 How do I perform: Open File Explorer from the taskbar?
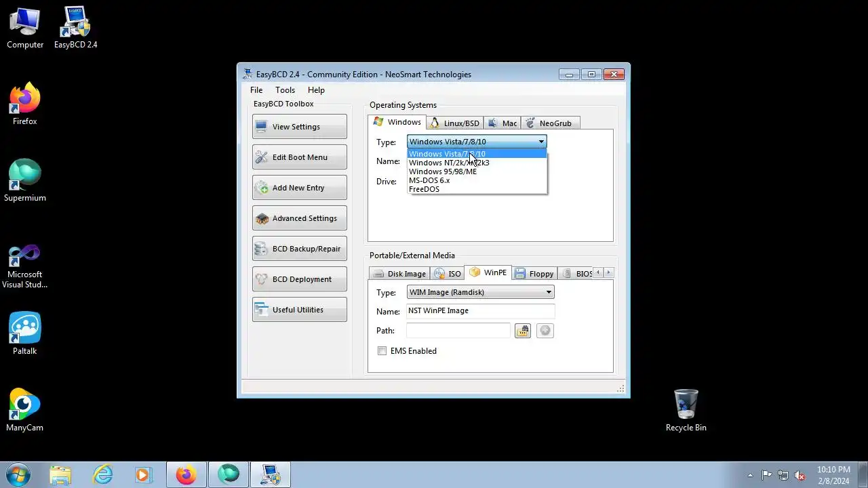tap(60, 475)
